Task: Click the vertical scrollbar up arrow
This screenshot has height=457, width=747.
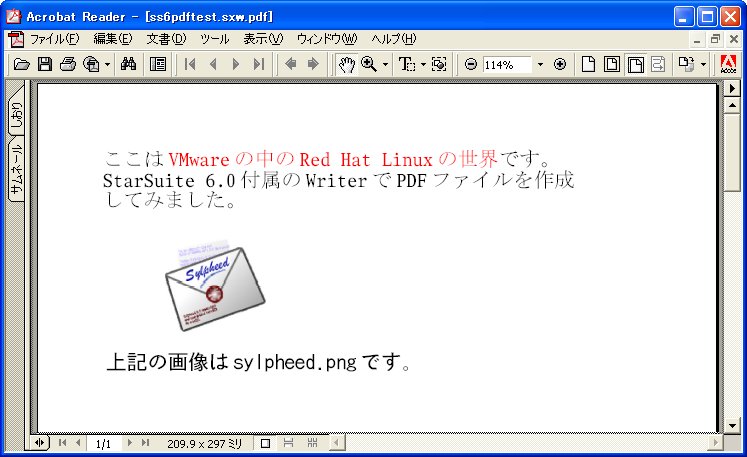Action: [x=732, y=105]
